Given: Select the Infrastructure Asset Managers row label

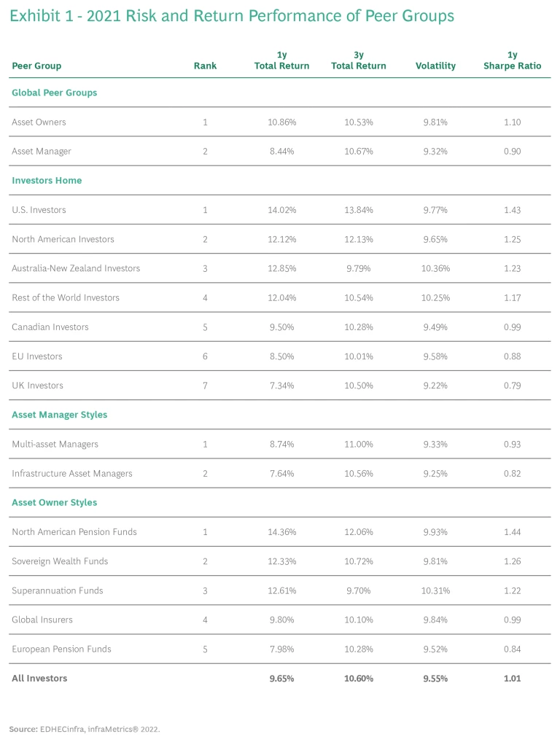Looking at the screenshot, I should (72, 473).
